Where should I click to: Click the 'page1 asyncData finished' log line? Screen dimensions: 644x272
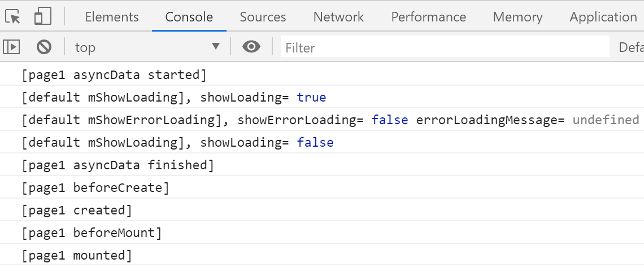pyautogui.click(x=118, y=165)
